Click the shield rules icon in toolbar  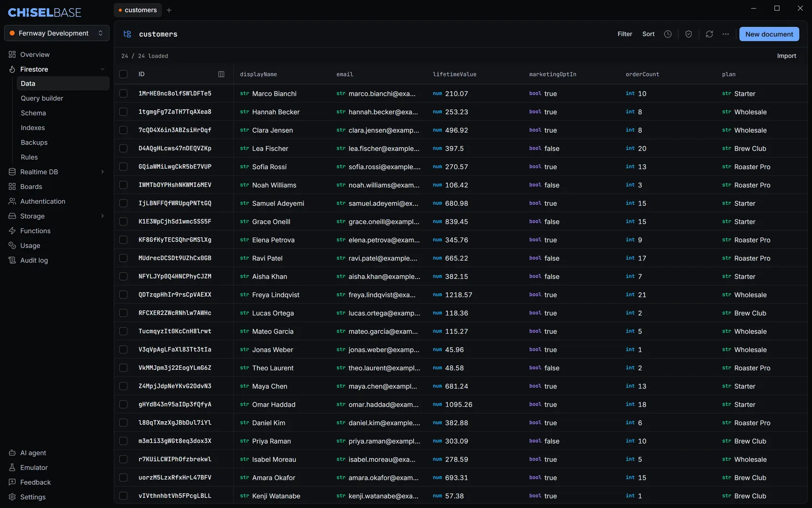(689, 34)
